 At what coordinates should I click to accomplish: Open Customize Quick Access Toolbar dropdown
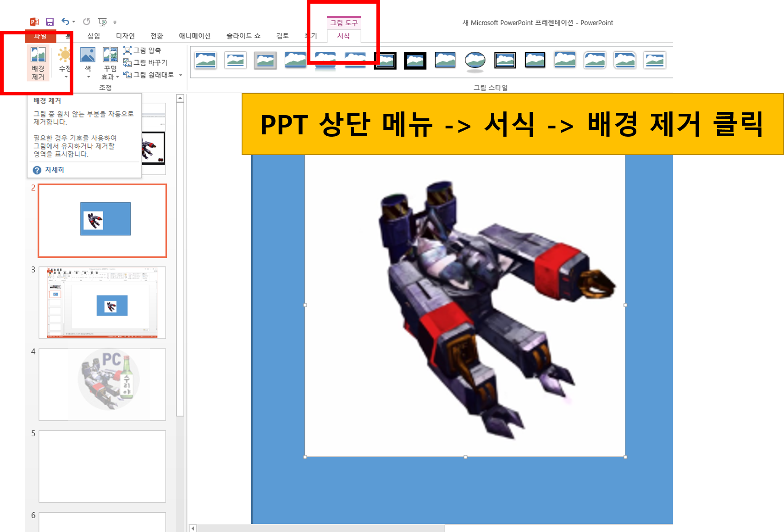115,22
